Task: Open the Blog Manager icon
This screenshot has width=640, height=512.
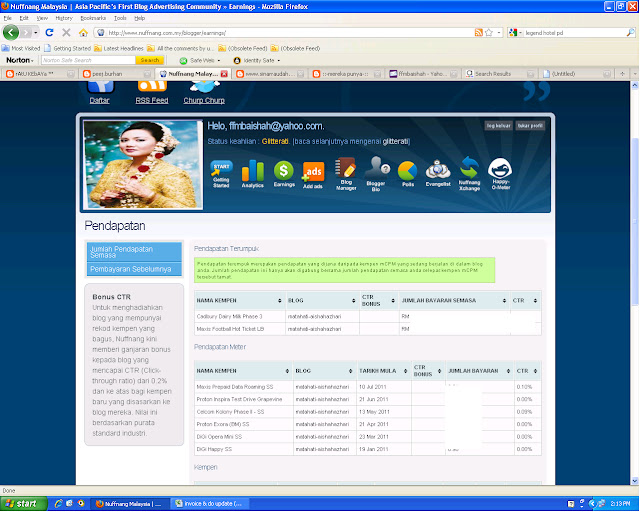Action: click(x=346, y=174)
